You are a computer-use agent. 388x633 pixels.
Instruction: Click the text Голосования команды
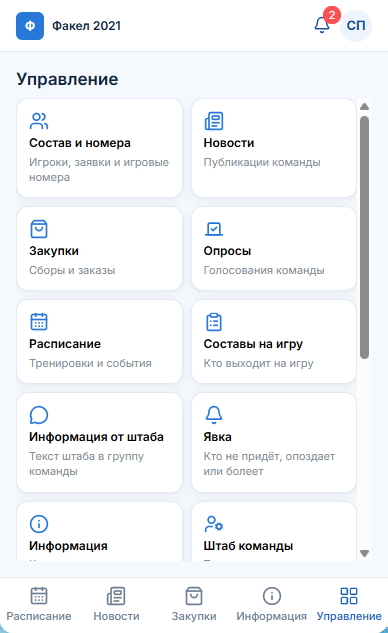(264, 270)
